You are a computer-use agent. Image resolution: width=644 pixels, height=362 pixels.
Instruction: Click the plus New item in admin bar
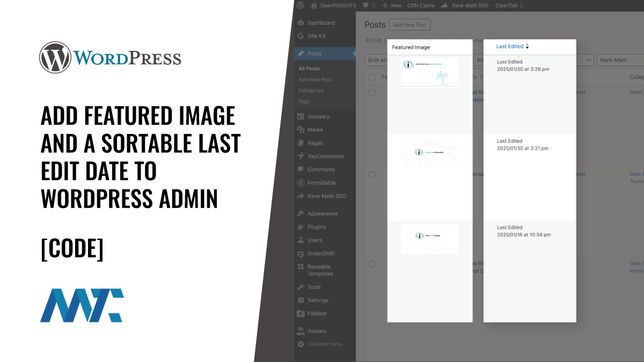point(392,5)
